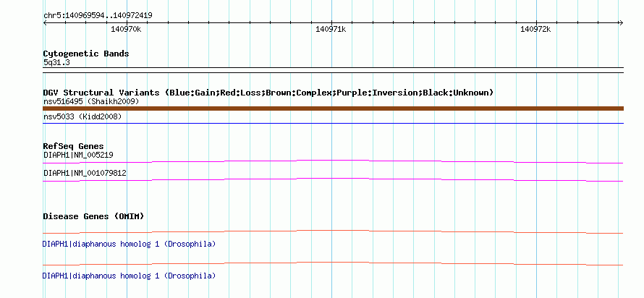Screen dimensions: 644x298
Task: Click the 140970k ruler tick label
Action: (x=126, y=29)
